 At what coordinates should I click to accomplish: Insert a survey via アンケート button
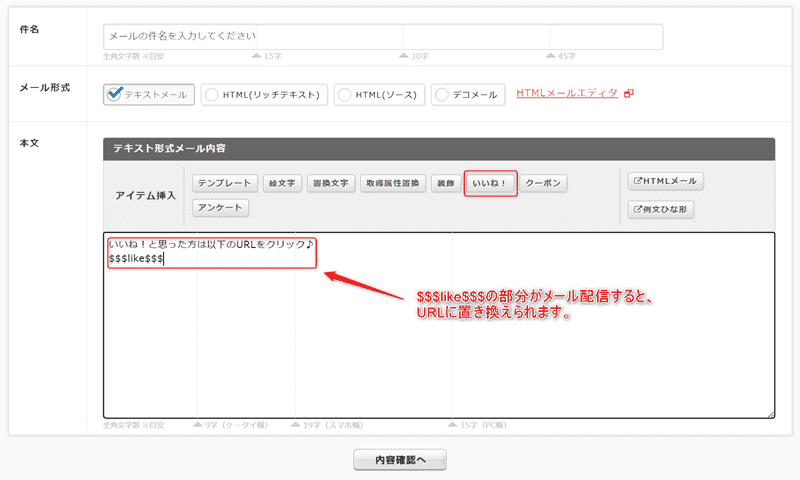coord(220,208)
